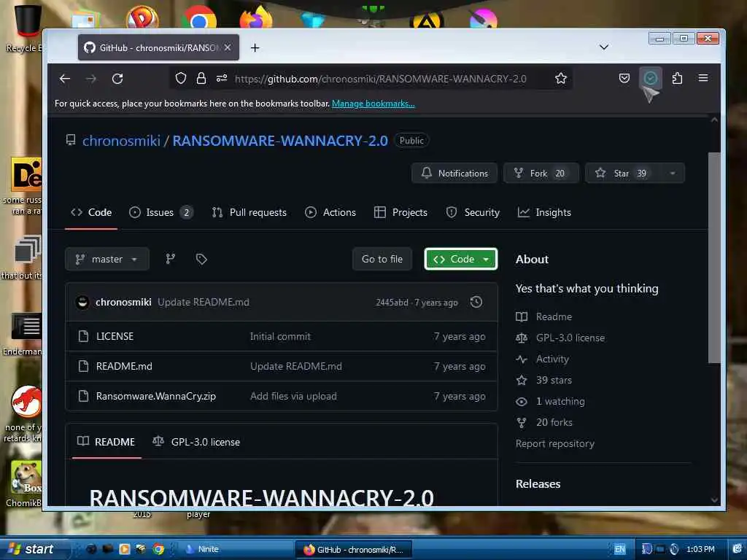Open the Releases heading link
747x560 pixels.
tap(538, 484)
